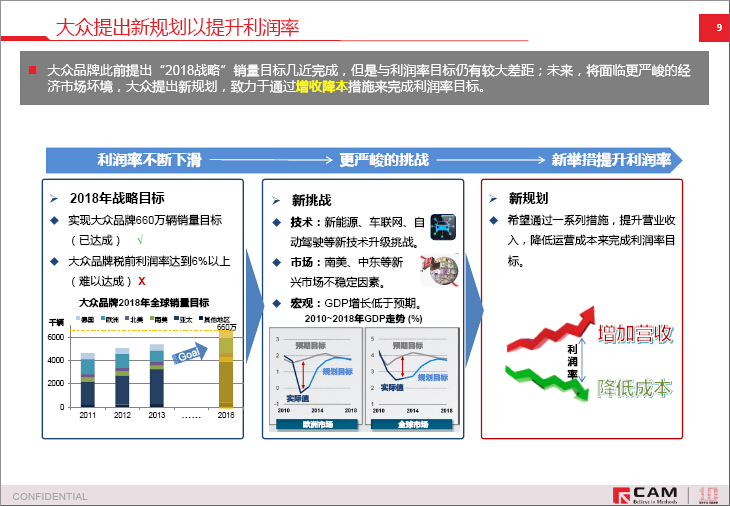Viewport: 730px width, 506px height.
Task: Select the highlighted yellow text 增收降本
Action: (322, 87)
